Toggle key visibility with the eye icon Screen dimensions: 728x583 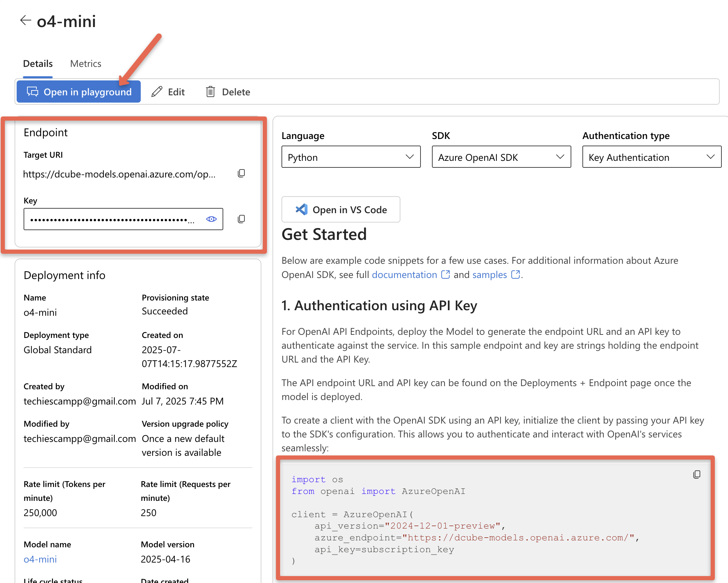coord(211,219)
